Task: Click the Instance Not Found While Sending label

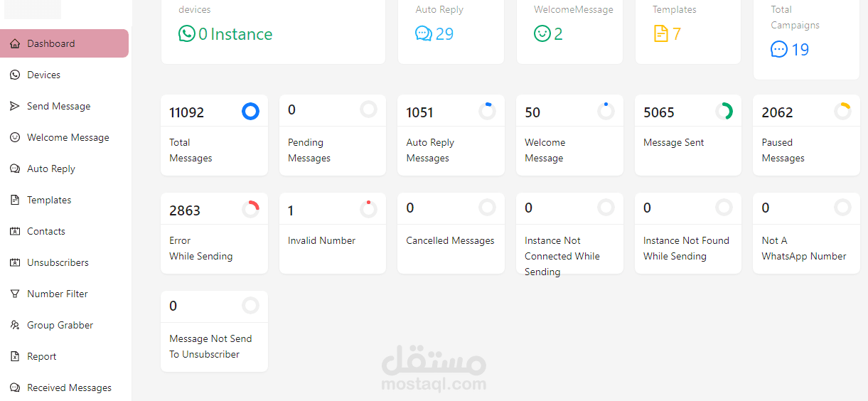Action: (x=686, y=248)
